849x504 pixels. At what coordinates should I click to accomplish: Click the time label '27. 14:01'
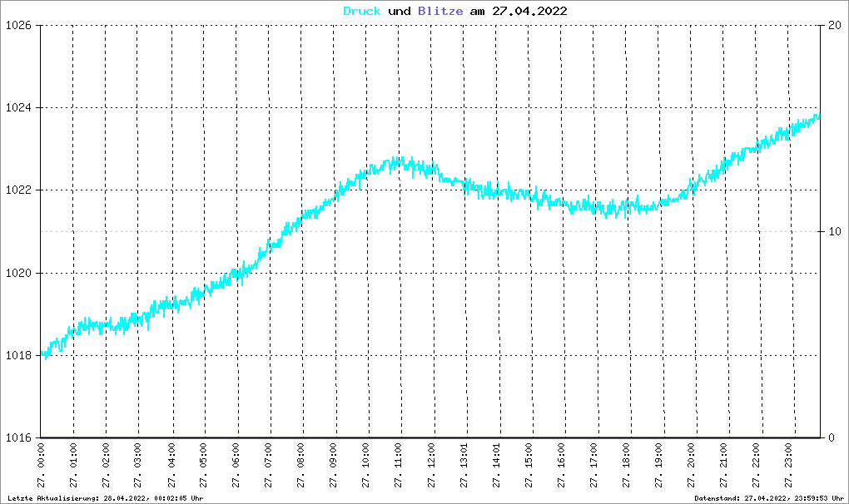pos(497,466)
